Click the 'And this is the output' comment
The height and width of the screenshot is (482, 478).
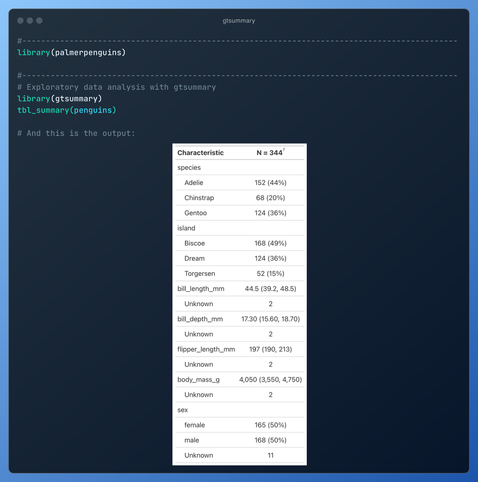(76, 133)
